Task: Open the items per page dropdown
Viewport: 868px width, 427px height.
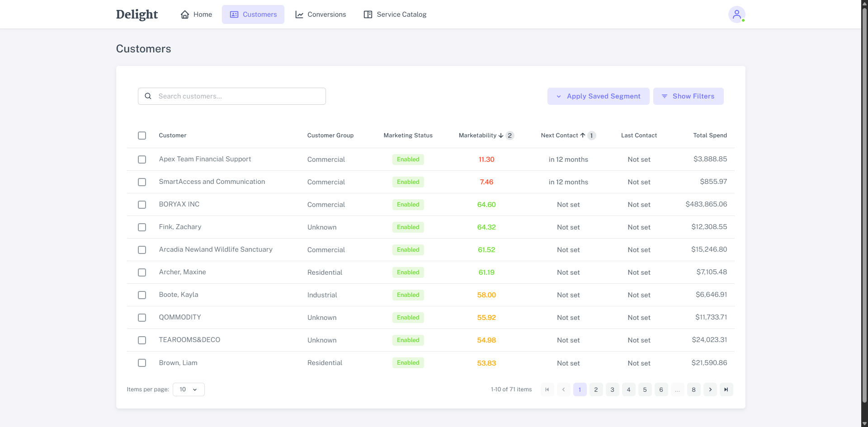Action: pyautogui.click(x=189, y=389)
